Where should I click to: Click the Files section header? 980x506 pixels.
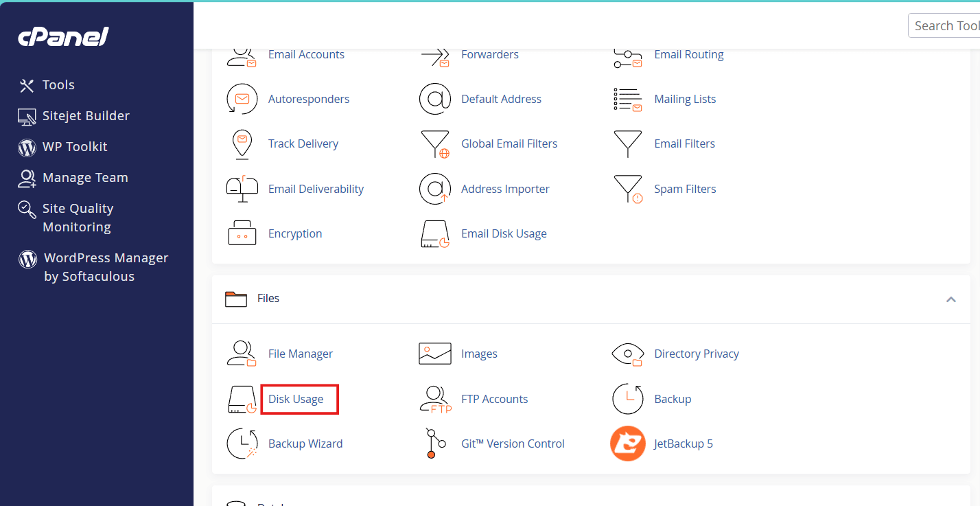tap(268, 299)
